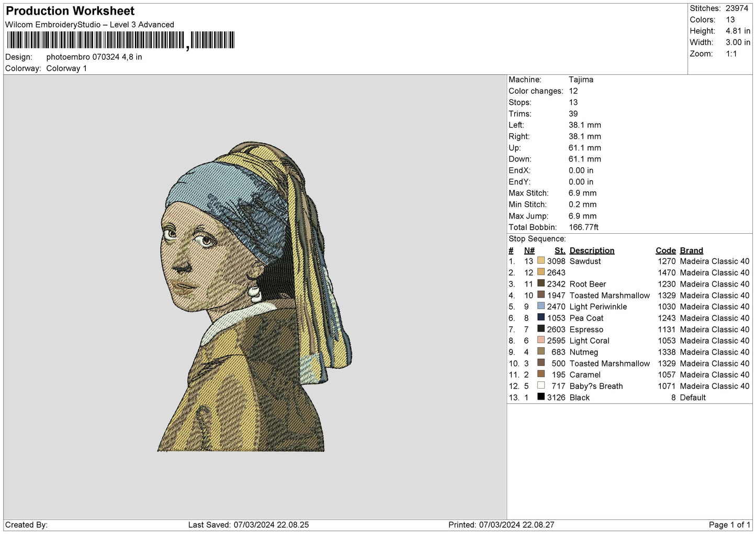This screenshot has width=756, height=534.
Task: Click the Espresso stitch count 2603
Action: [556, 330]
